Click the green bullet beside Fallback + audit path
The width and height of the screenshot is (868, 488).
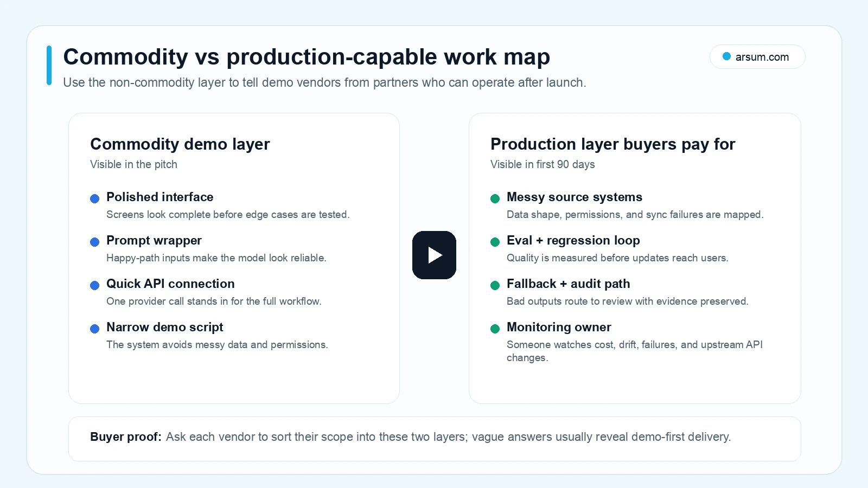495,285
